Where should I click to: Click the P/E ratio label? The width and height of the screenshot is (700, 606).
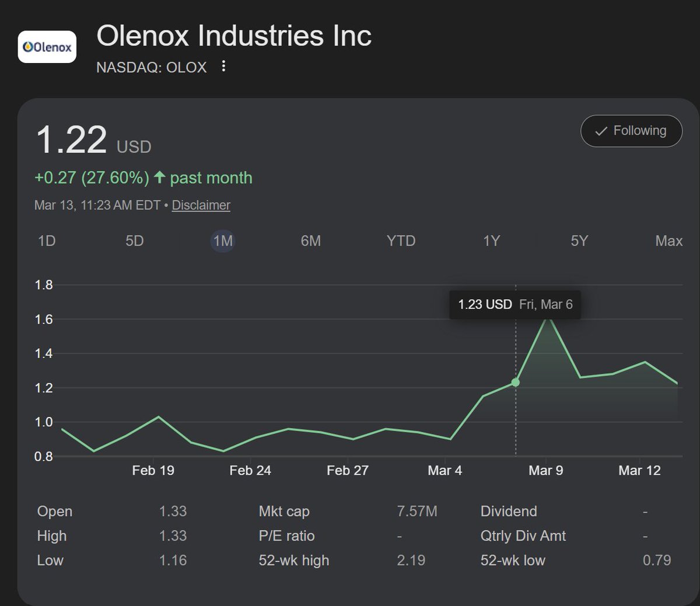click(286, 536)
